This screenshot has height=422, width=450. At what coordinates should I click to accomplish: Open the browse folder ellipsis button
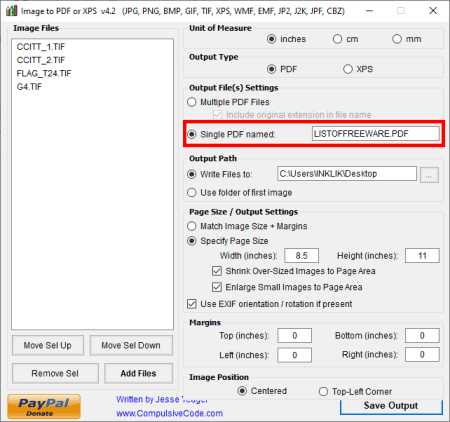(429, 175)
